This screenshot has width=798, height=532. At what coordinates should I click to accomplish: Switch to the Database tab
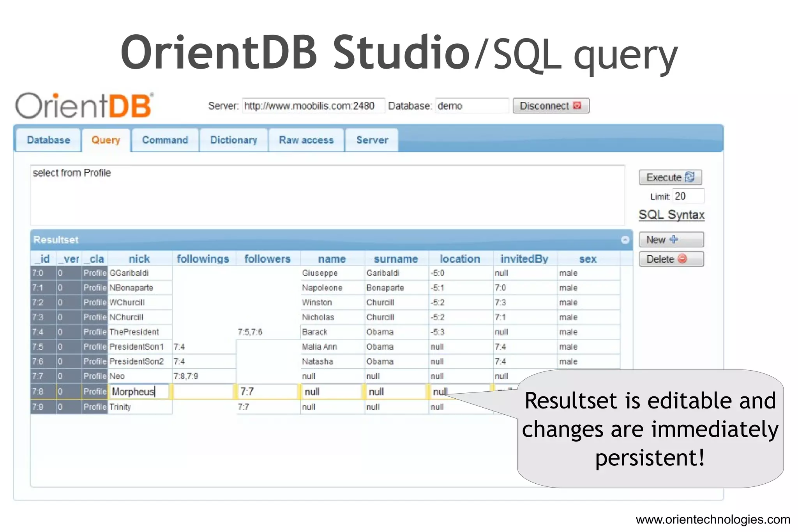[x=48, y=140]
